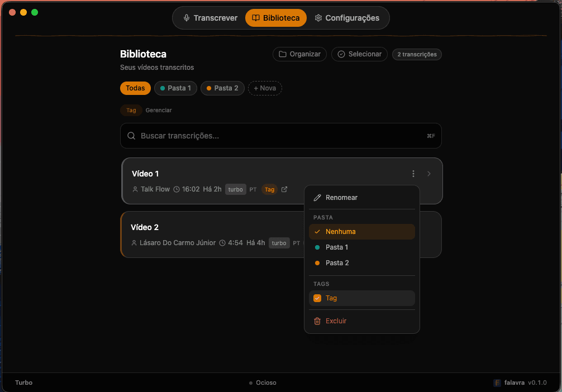Select Pasta 1 from the PASTA menu
562x392 pixels.
pyautogui.click(x=337, y=247)
